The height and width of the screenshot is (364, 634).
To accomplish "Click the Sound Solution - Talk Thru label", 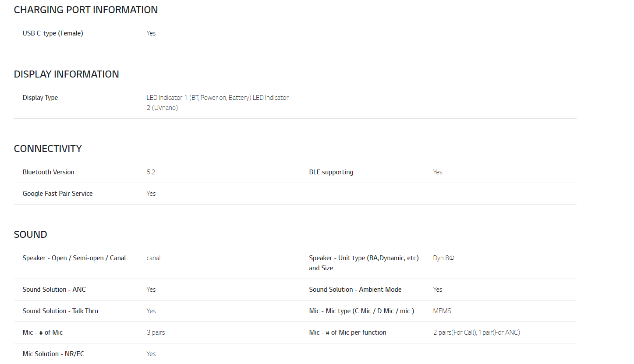I will click(x=60, y=311).
